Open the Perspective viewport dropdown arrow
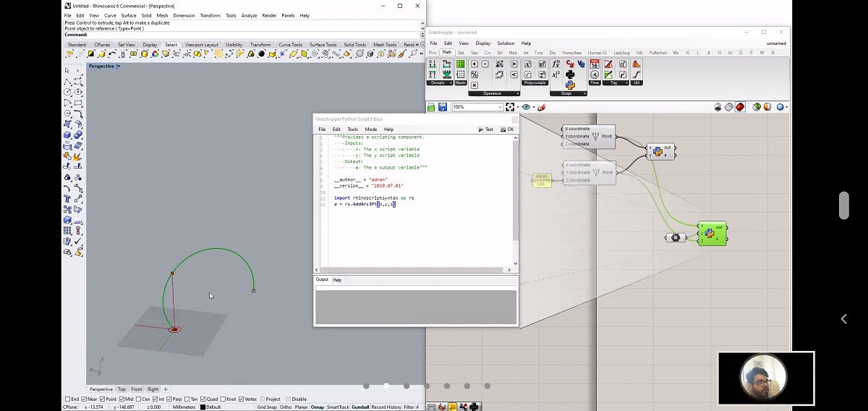This screenshot has width=868, height=411. point(119,66)
